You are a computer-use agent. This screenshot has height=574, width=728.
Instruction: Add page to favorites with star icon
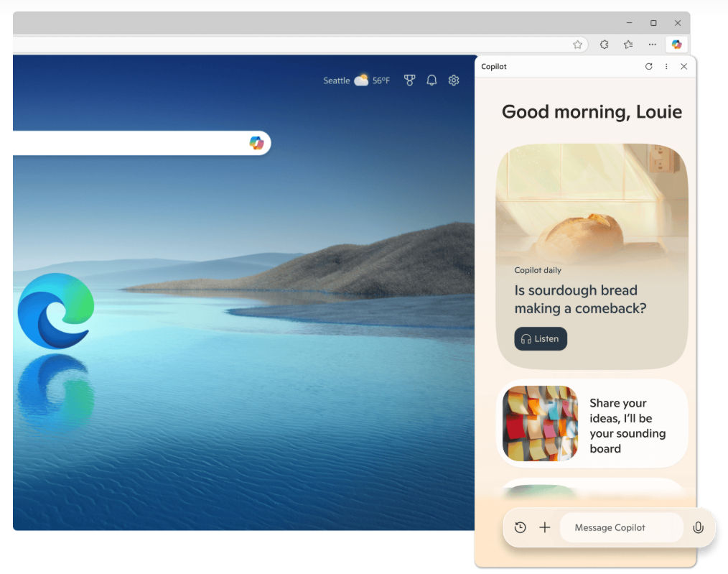pos(577,45)
